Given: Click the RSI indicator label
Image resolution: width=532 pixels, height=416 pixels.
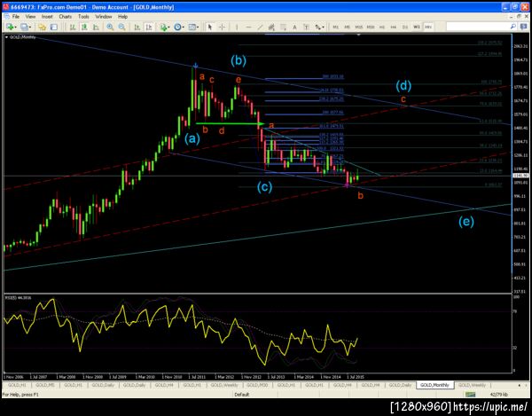Looking at the screenshot, I should point(18,297).
